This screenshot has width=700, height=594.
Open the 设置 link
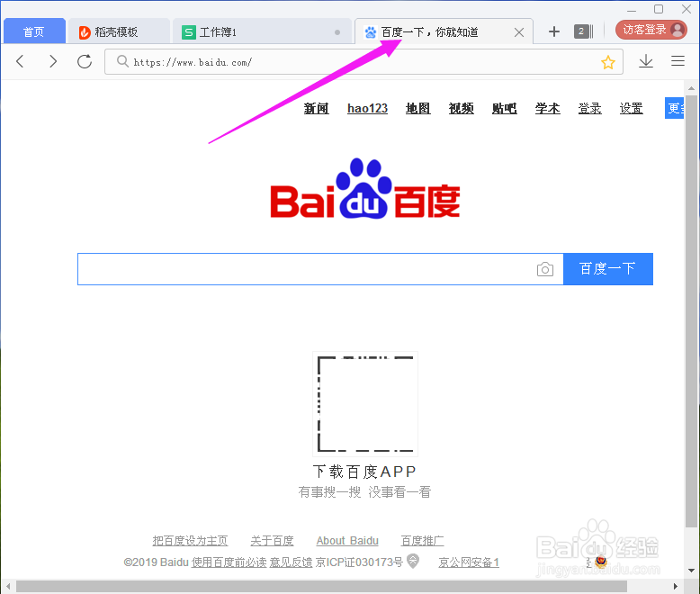pyautogui.click(x=632, y=109)
